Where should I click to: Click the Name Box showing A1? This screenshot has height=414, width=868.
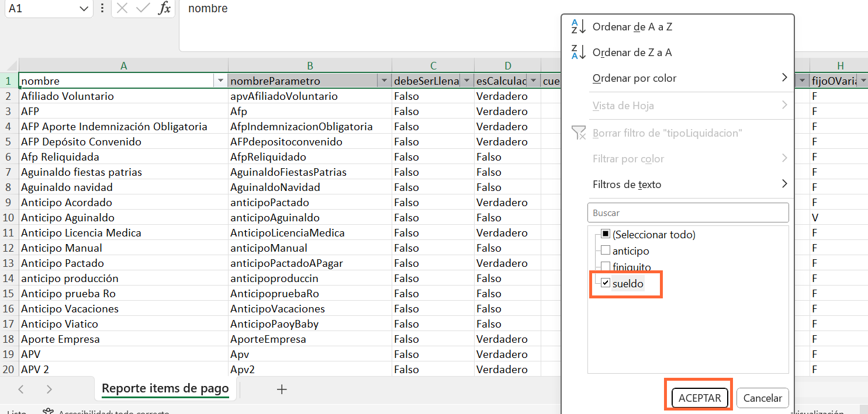(40, 9)
